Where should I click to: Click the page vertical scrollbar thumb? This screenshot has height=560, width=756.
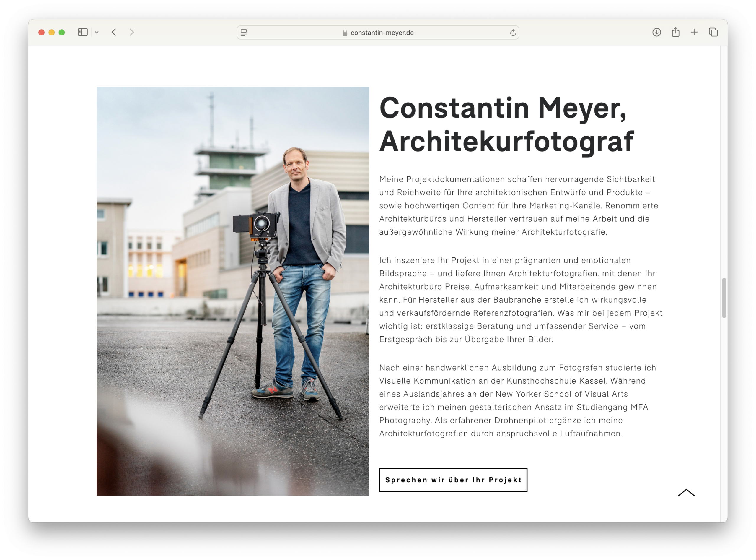pos(724,298)
